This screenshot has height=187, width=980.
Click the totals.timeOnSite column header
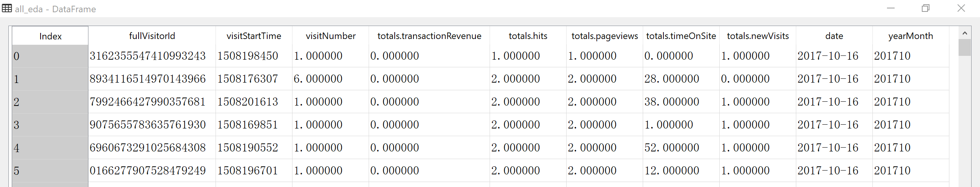681,36
